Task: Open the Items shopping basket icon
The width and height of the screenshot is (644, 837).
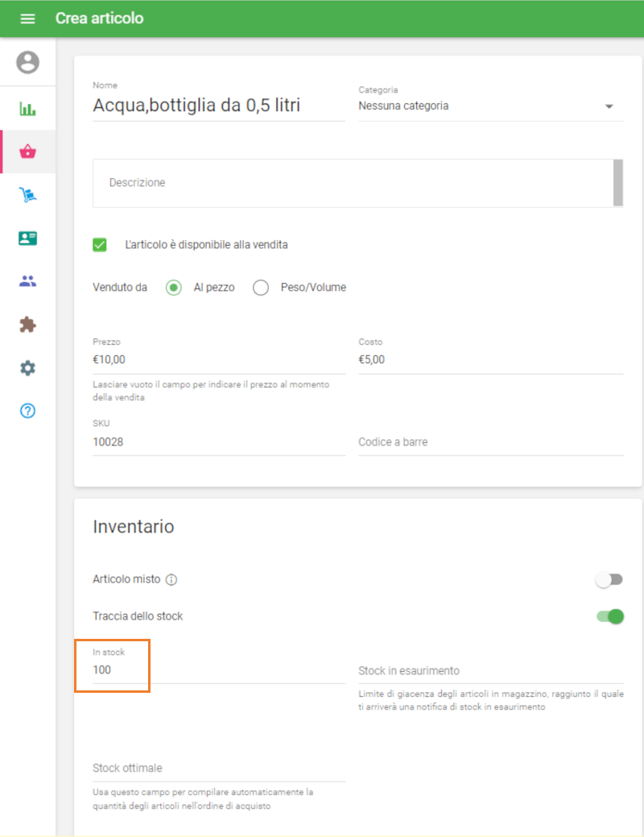Action: coord(27,151)
